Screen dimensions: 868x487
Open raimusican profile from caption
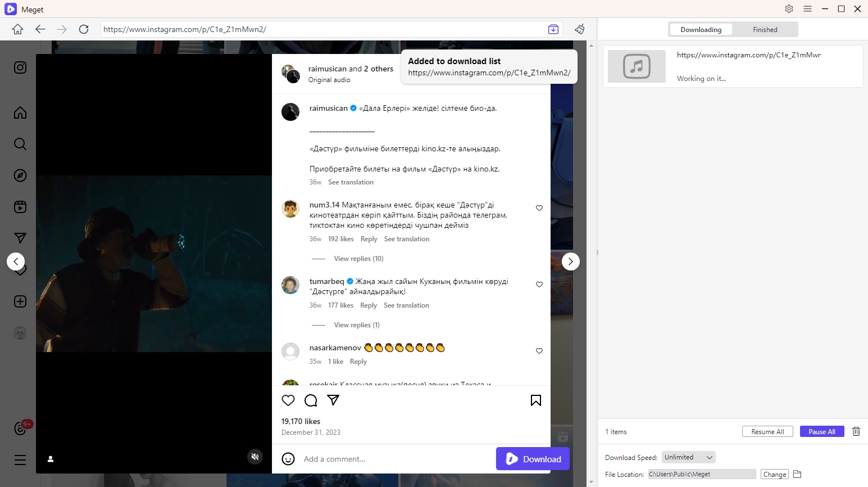(x=329, y=108)
